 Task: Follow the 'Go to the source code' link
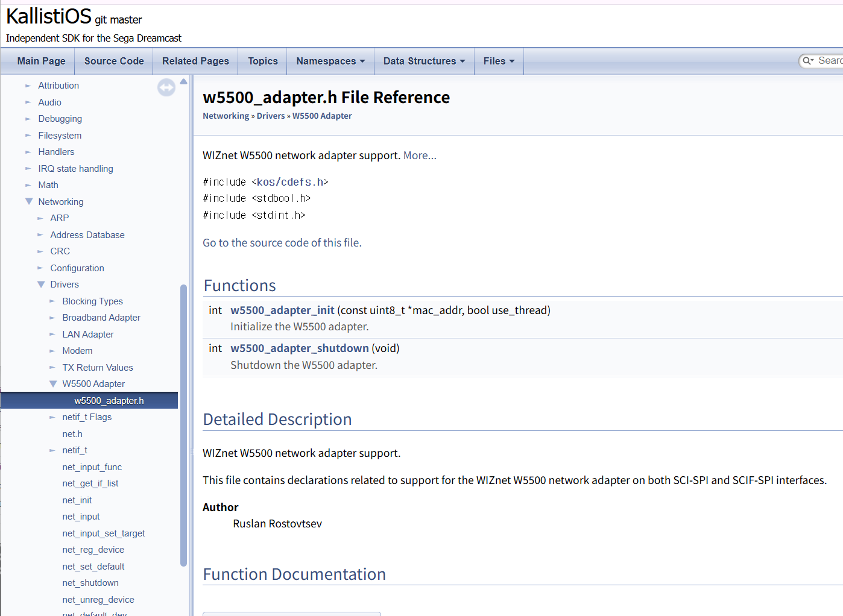pyautogui.click(x=282, y=243)
